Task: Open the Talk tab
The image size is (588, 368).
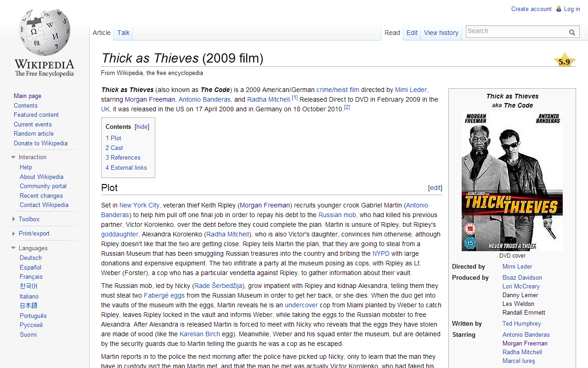Action: click(123, 33)
